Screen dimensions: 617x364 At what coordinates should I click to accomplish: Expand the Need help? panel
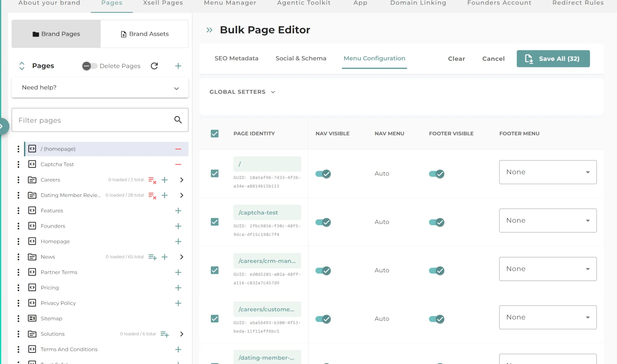click(x=100, y=88)
